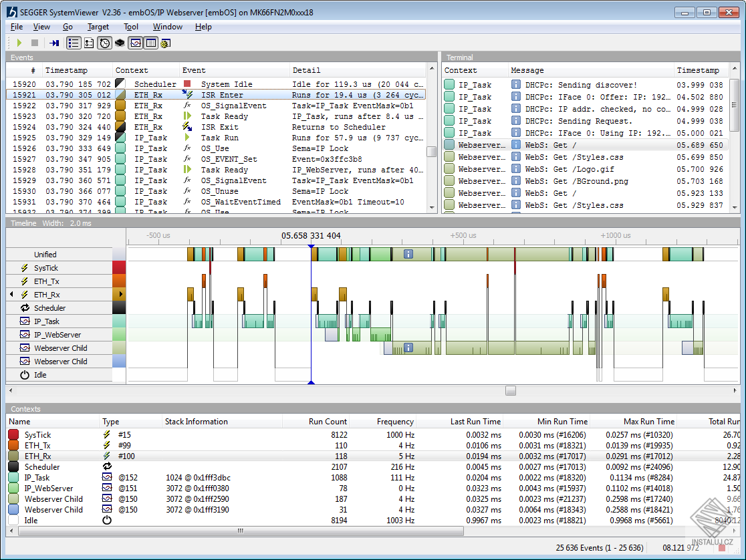Click the blue Webserver Child swatch in Contexts

pos(13,510)
